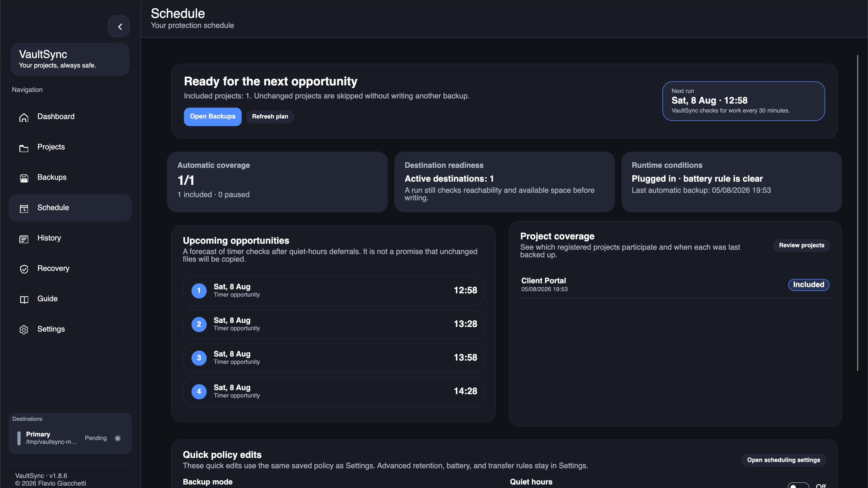This screenshot has width=868, height=488.
Task: Click the Automatic coverage 1/1 value
Action: click(186, 181)
